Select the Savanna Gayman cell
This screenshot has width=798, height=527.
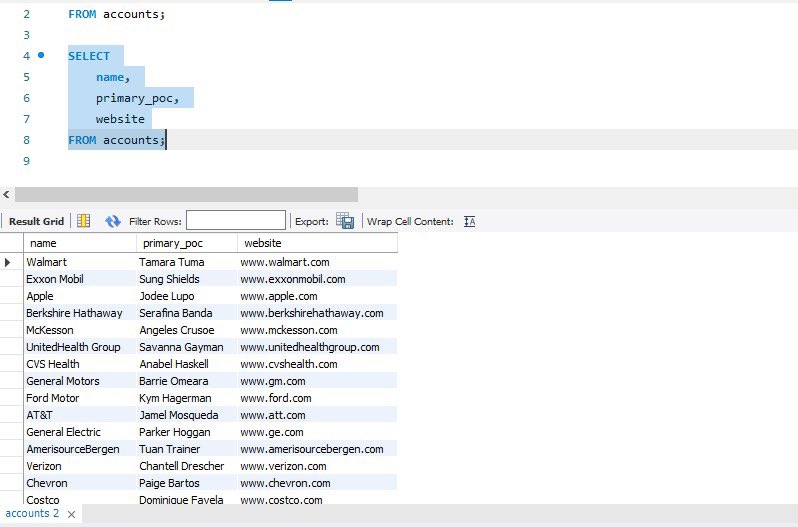tap(187, 347)
